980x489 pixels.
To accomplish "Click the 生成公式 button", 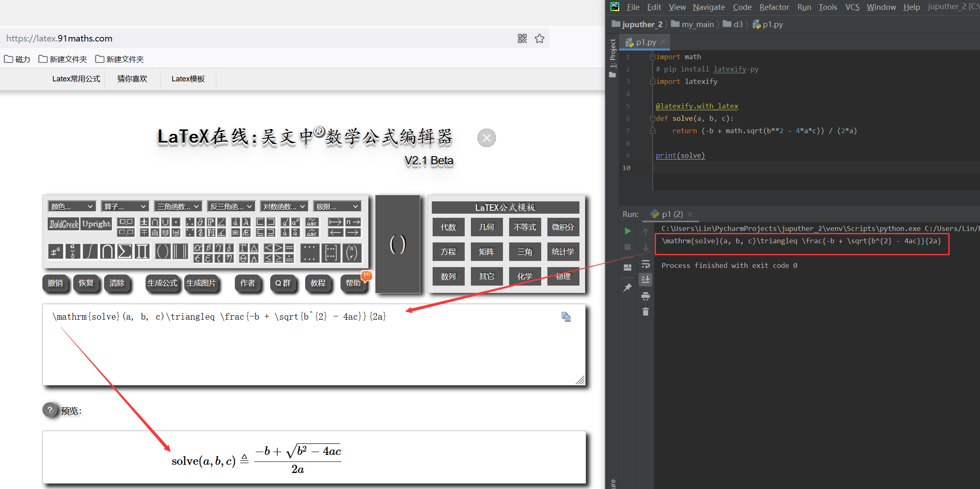I will coord(162,283).
